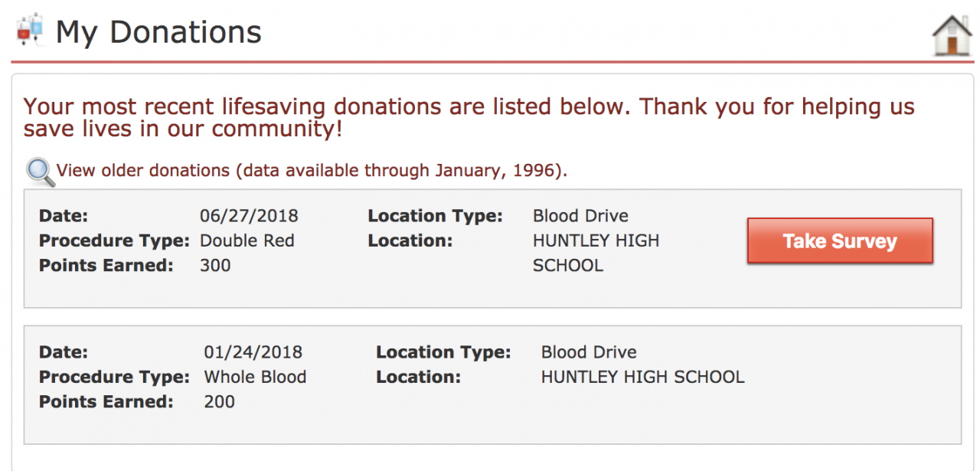Select the 01/24/2018 donation date

click(x=253, y=352)
